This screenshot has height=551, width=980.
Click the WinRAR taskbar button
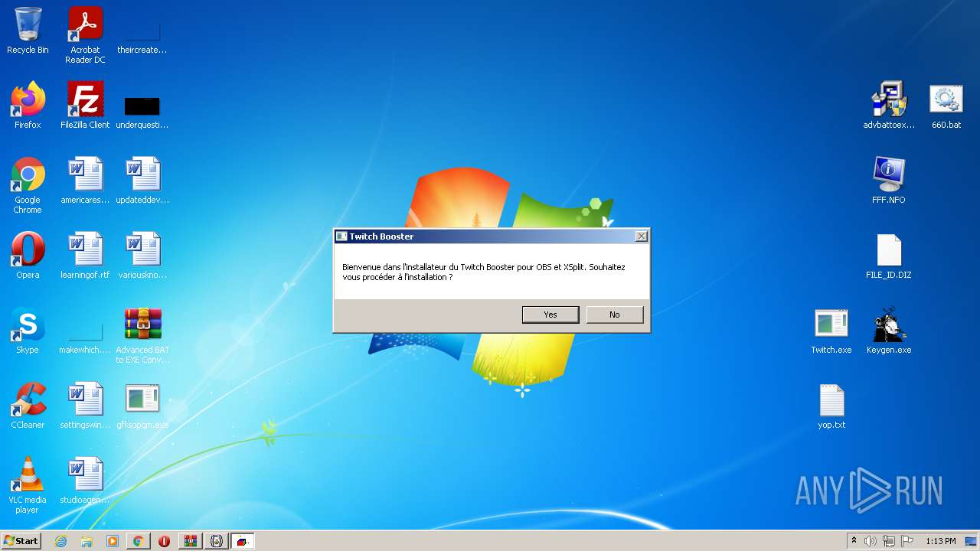coord(190,541)
